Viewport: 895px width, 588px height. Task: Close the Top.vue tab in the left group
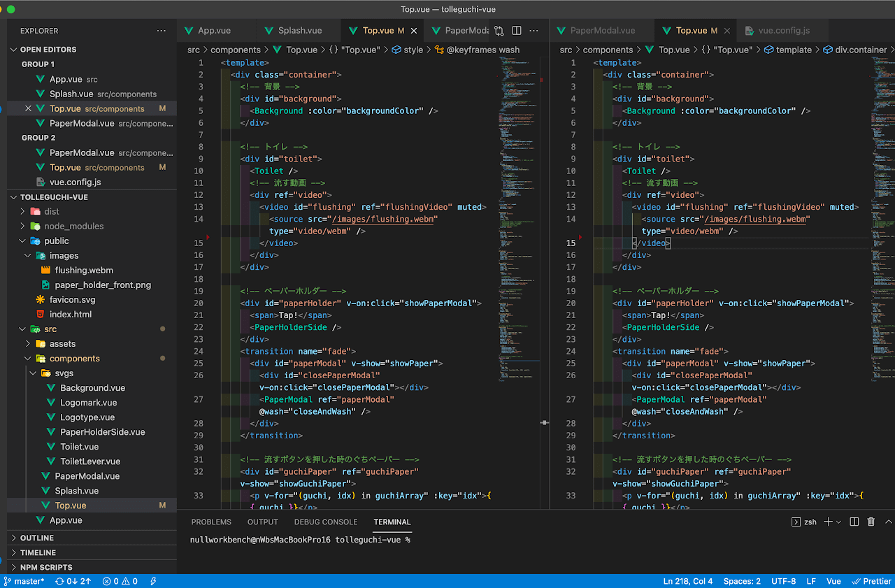tap(414, 31)
